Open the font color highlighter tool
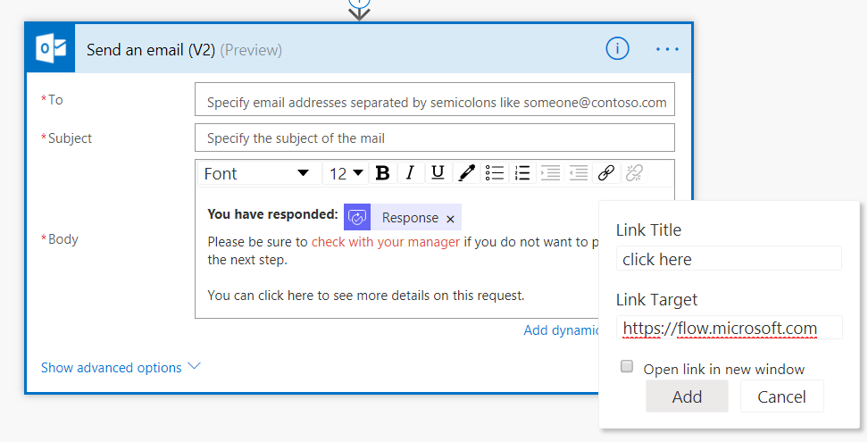Screen dimensions: 868x442 [466, 173]
